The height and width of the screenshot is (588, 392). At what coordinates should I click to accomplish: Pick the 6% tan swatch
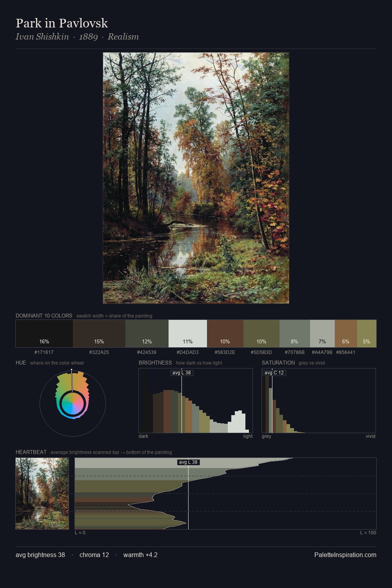[x=346, y=334]
